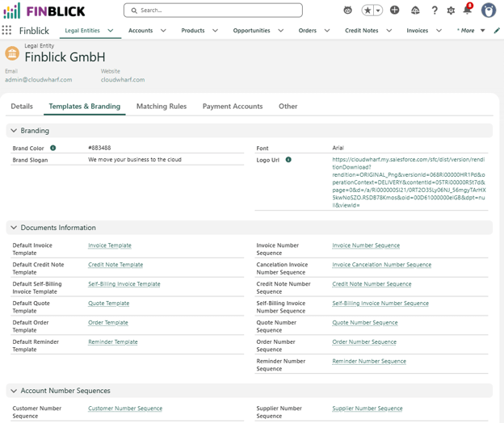Collapse the Documents Information section
Image resolution: width=504 pixels, height=423 pixels.
point(14,228)
